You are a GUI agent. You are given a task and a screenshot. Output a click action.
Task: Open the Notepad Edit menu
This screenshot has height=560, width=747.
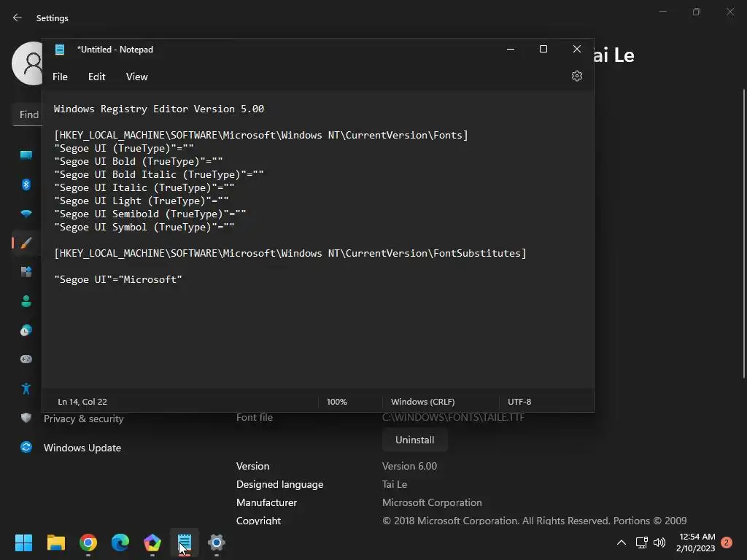click(x=97, y=77)
